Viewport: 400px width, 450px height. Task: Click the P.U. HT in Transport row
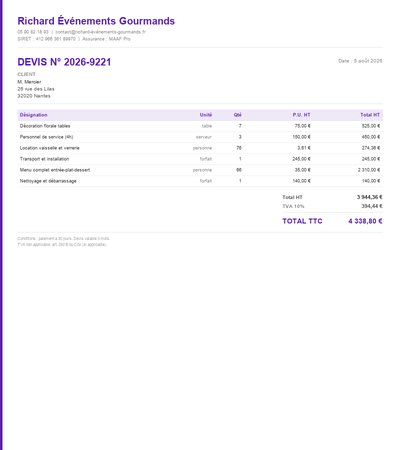301,159
